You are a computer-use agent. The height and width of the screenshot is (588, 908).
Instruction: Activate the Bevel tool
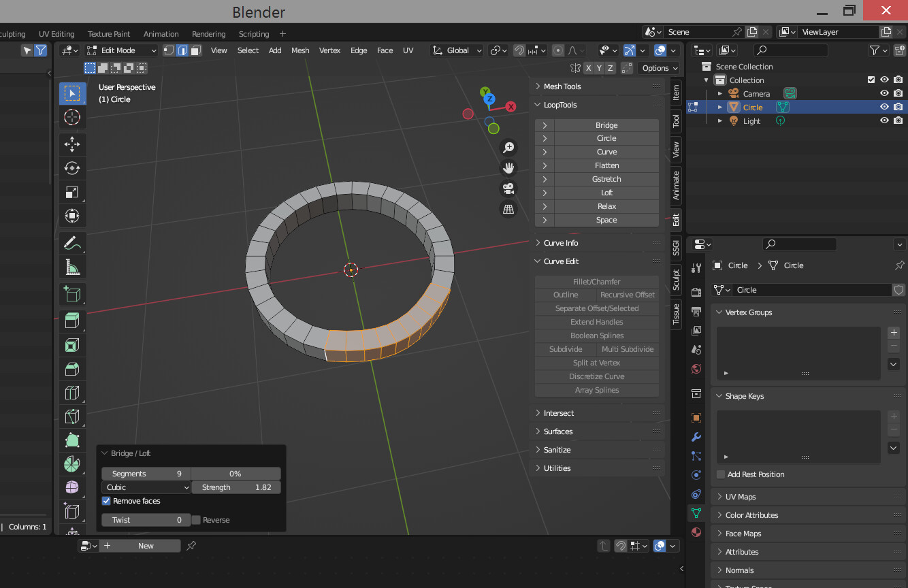point(71,370)
